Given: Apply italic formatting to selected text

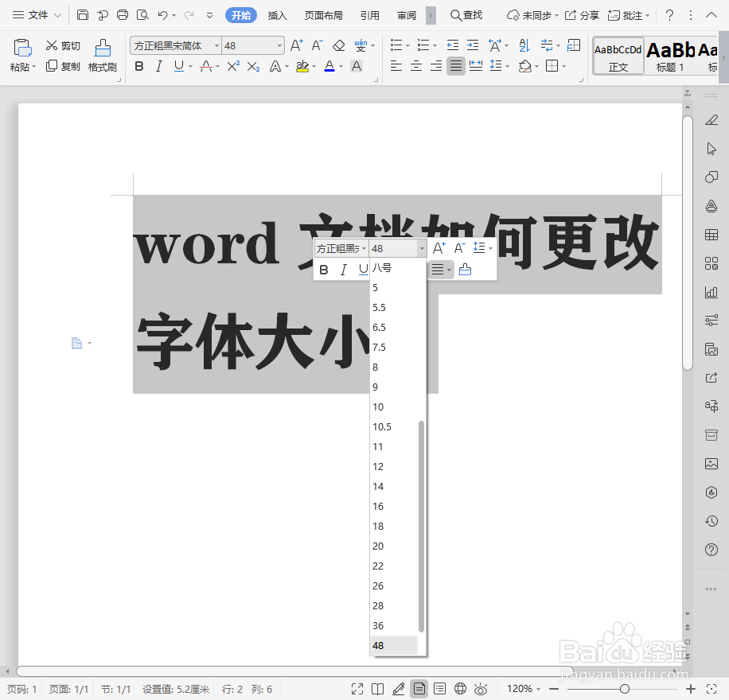Looking at the screenshot, I should click(x=158, y=67).
